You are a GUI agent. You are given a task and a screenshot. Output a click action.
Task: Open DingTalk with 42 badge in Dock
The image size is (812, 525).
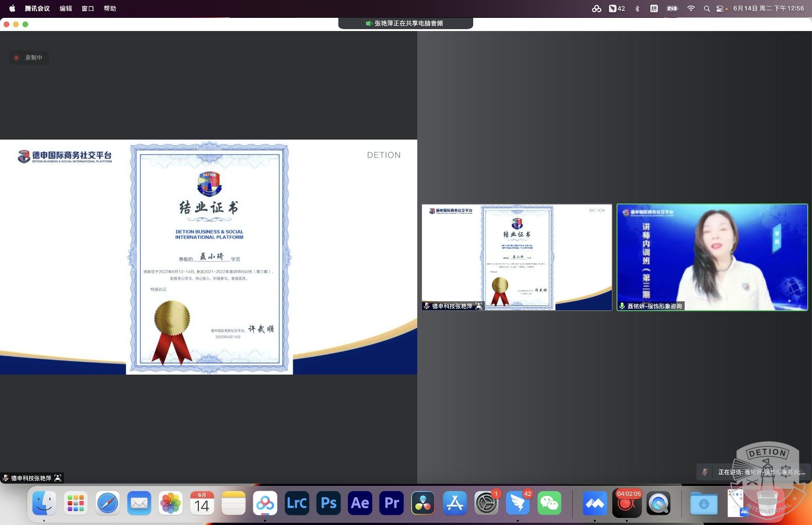point(518,503)
